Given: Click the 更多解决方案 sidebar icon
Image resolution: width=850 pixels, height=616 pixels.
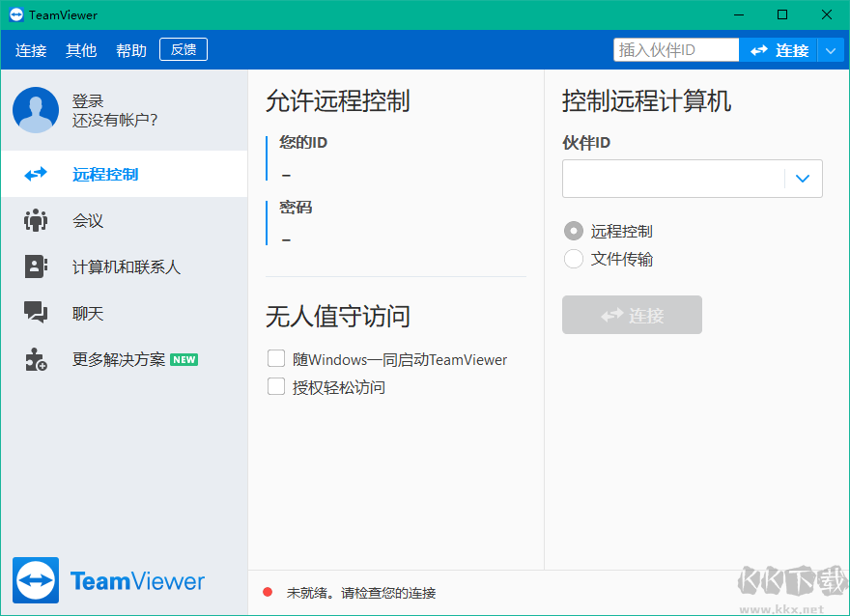Looking at the screenshot, I should [x=36, y=359].
